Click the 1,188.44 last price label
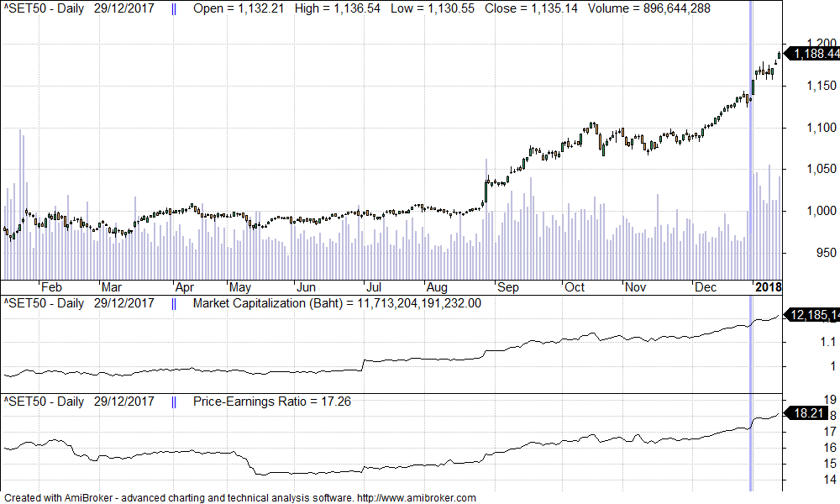840x504 pixels. pos(812,54)
